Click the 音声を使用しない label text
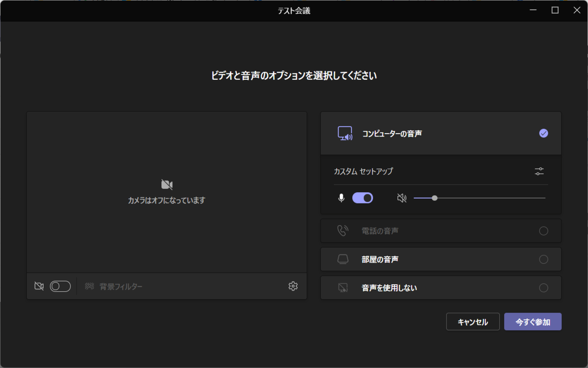 click(390, 288)
